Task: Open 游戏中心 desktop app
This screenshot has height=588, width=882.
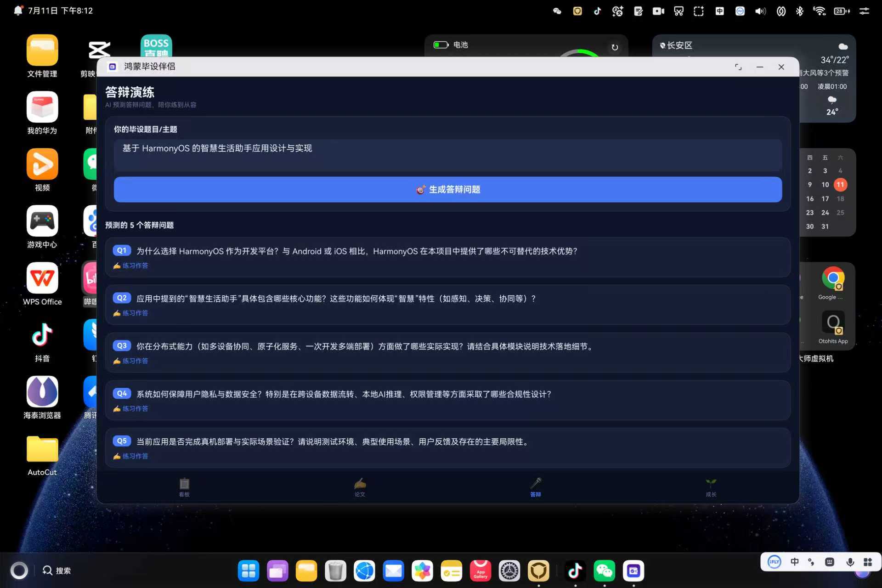Action: (x=42, y=227)
